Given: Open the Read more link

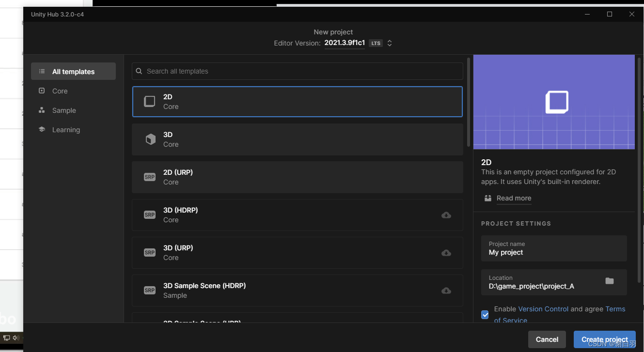Looking at the screenshot, I should click(x=514, y=198).
